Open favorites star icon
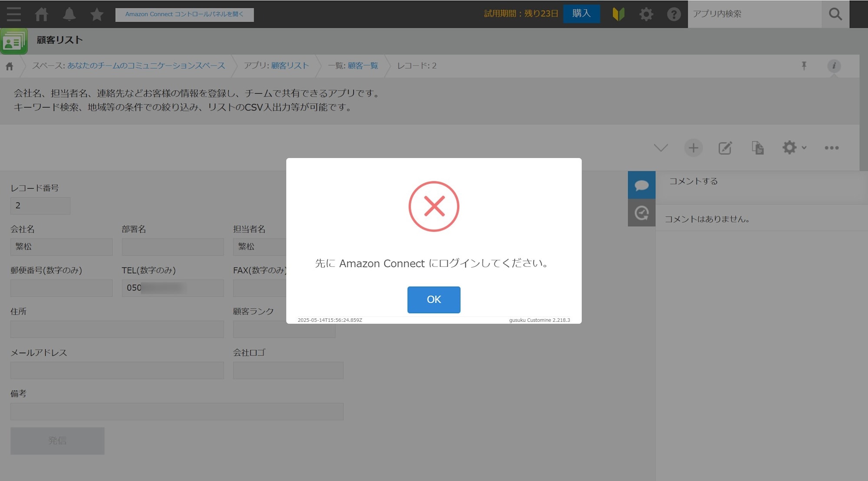868x481 pixels. (97, 14)
